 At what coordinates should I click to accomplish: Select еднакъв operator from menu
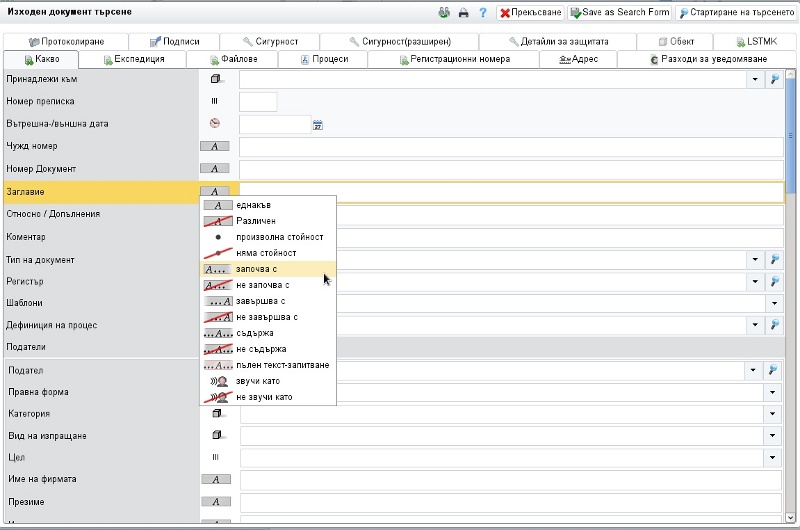click(x=268, y=205)
